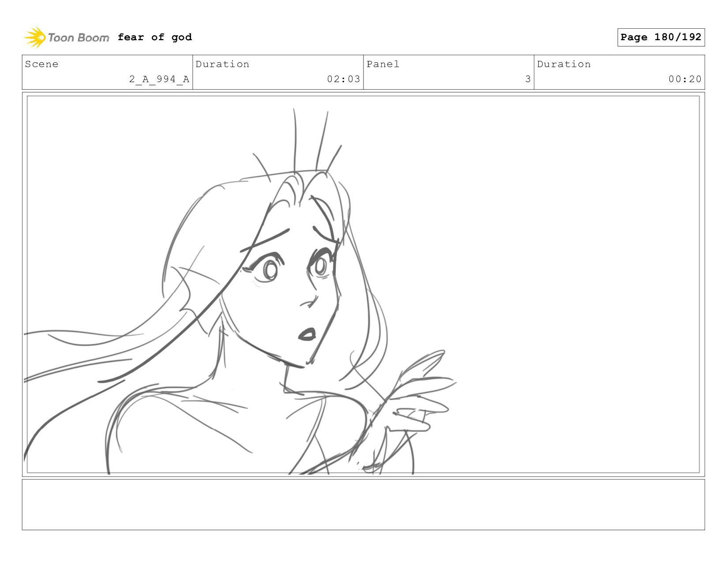The image size is (728, 563).
Task: Click the Page 180/192 indicator box
Action: 661,37
